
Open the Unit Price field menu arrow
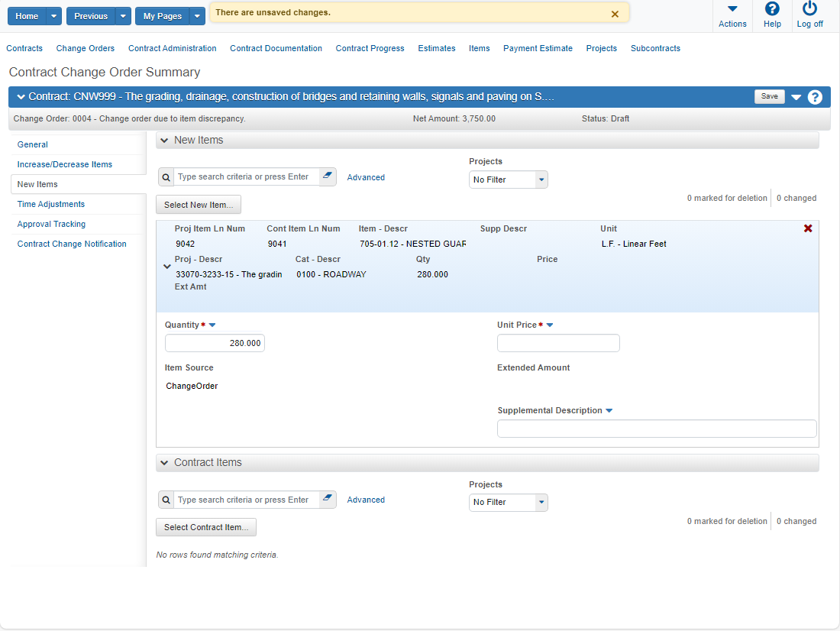point(550,325)
